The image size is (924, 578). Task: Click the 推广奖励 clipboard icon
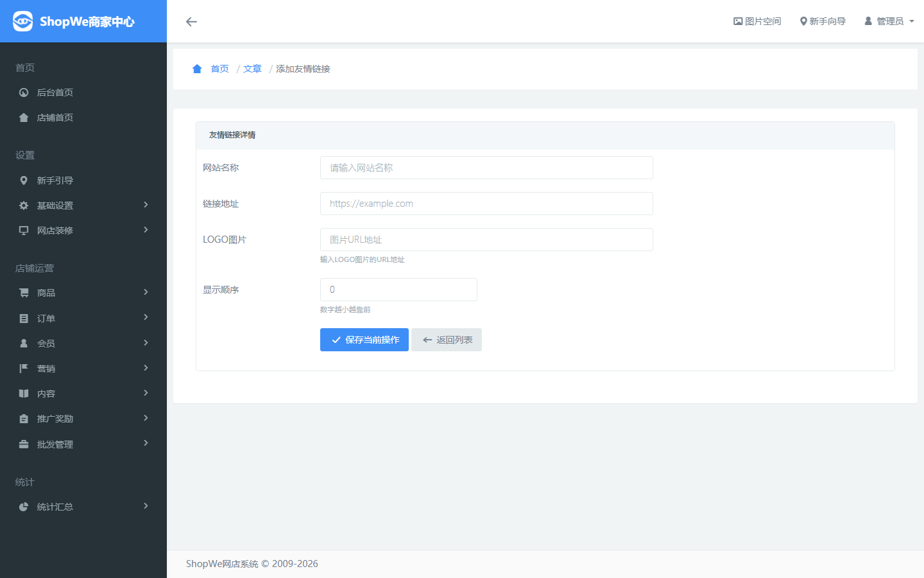pyautogui.click(x=24, y=419)
